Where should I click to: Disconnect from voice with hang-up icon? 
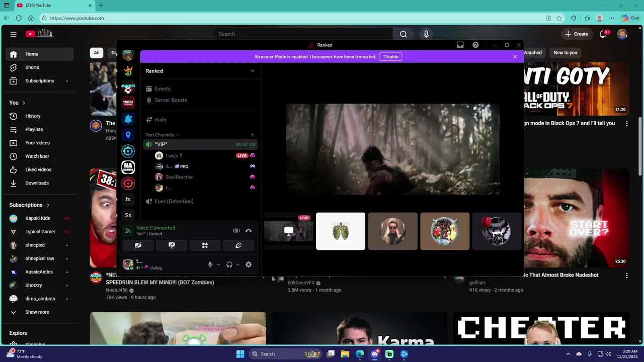248,231
